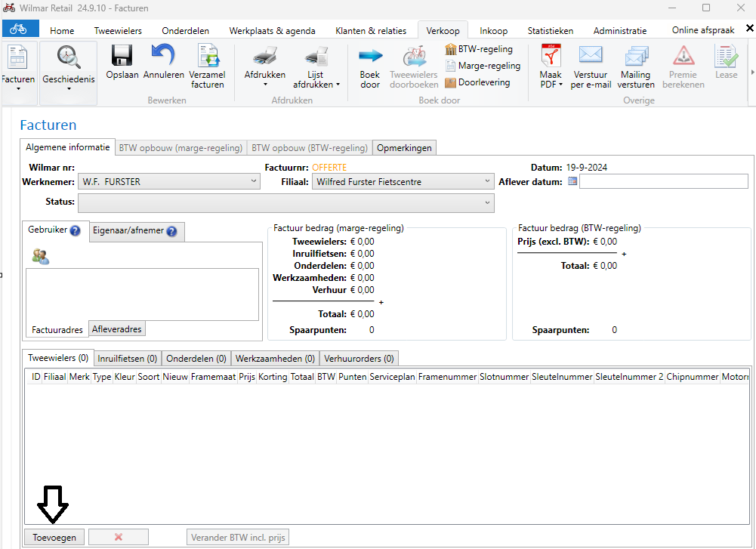The width and height of the screenshot is (756, 549).
Task: Switch to the Onderdelen (0) tab
Action: coord(196,359)
